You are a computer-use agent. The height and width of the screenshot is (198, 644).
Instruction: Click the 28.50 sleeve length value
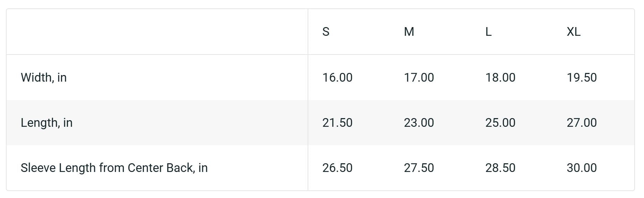[x=500, y=168]
